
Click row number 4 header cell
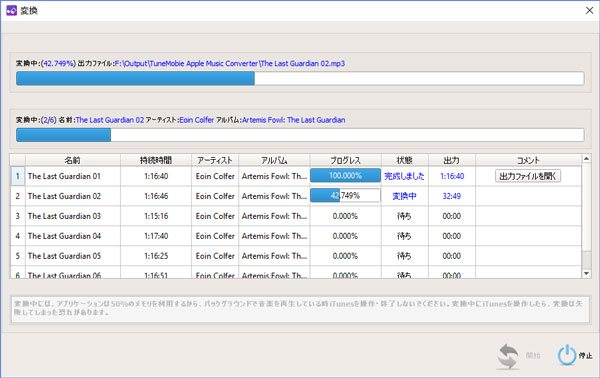click(x=18, y=236)
